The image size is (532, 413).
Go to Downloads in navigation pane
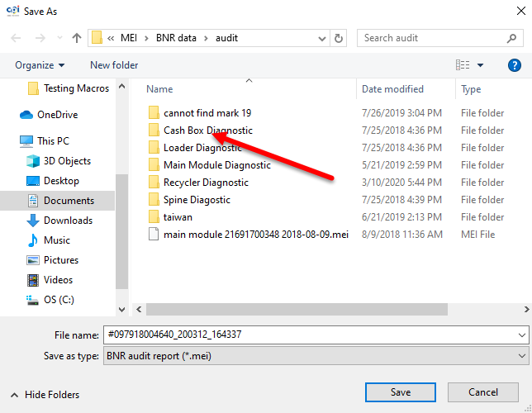click(x=67, y=221)
